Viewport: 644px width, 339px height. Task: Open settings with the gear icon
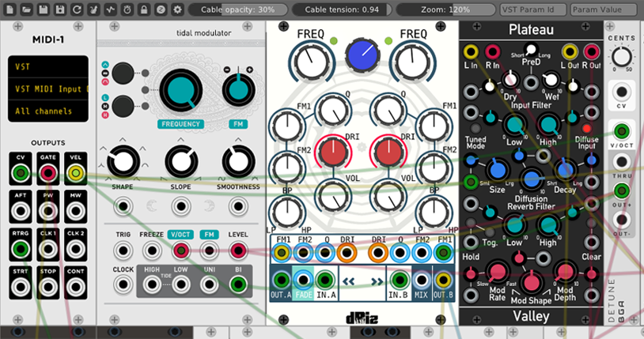(x=177, y=9)
